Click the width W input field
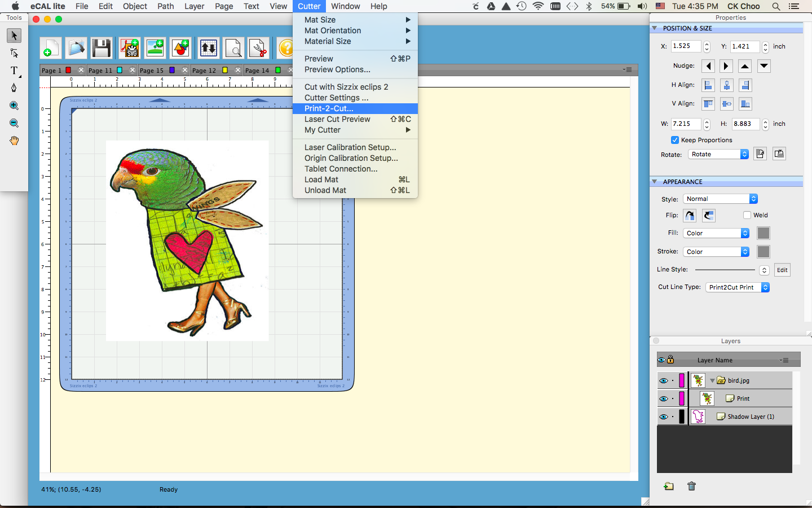 coord(686,124)
